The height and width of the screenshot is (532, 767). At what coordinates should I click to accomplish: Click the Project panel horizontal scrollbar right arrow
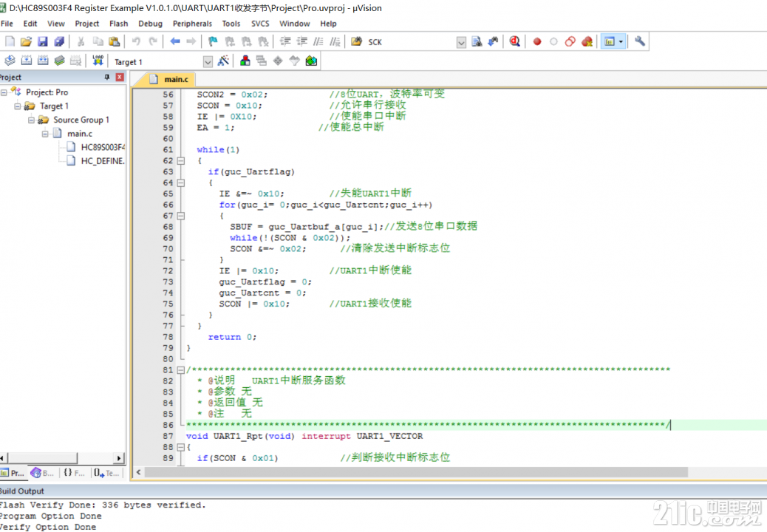click(119, 458)
